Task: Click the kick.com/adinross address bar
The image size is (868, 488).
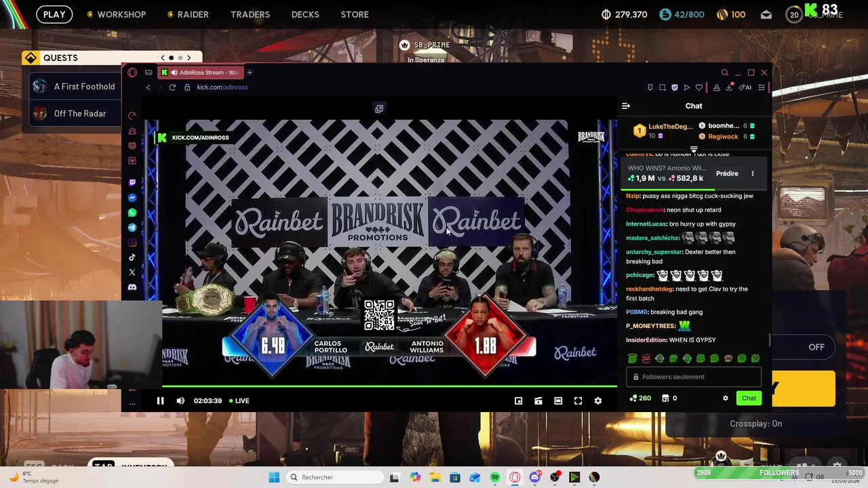Action: click(x=222, y=87)
